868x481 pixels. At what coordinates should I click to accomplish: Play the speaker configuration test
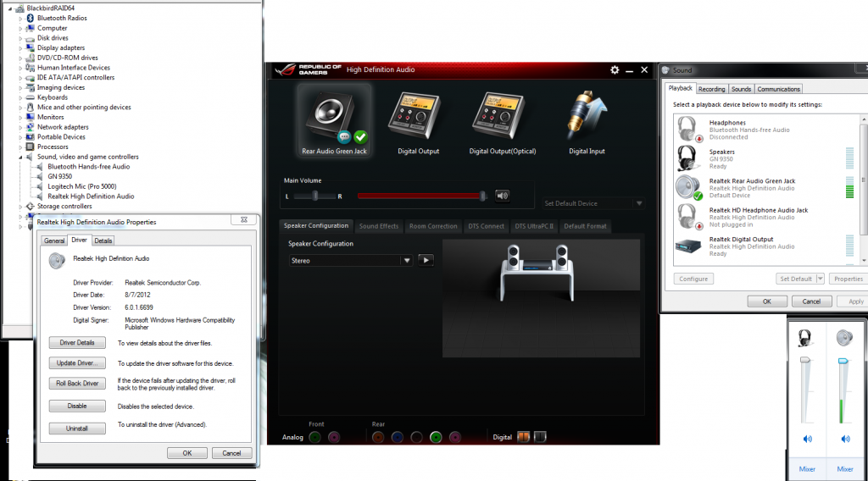tap(426, 260)
